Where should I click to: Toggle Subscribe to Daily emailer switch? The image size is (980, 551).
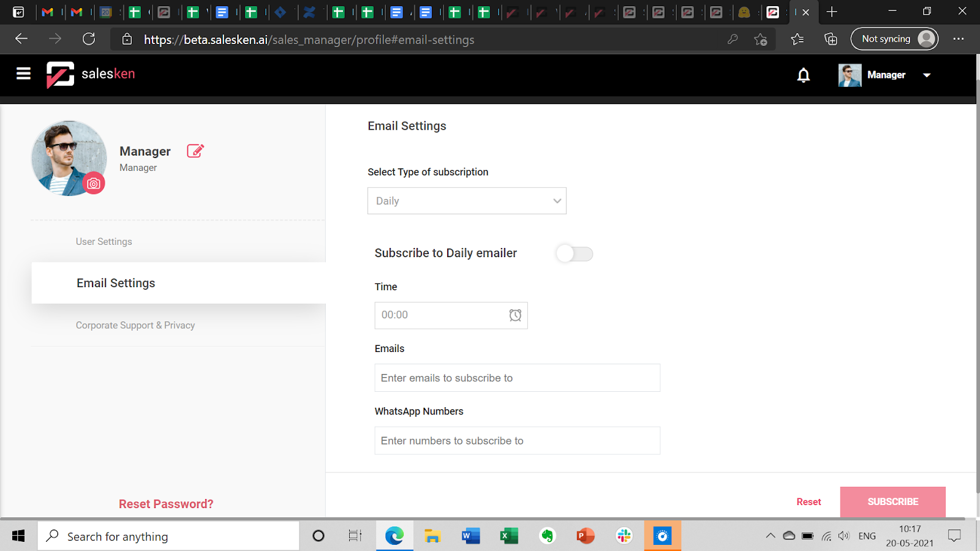coord(575,253)
